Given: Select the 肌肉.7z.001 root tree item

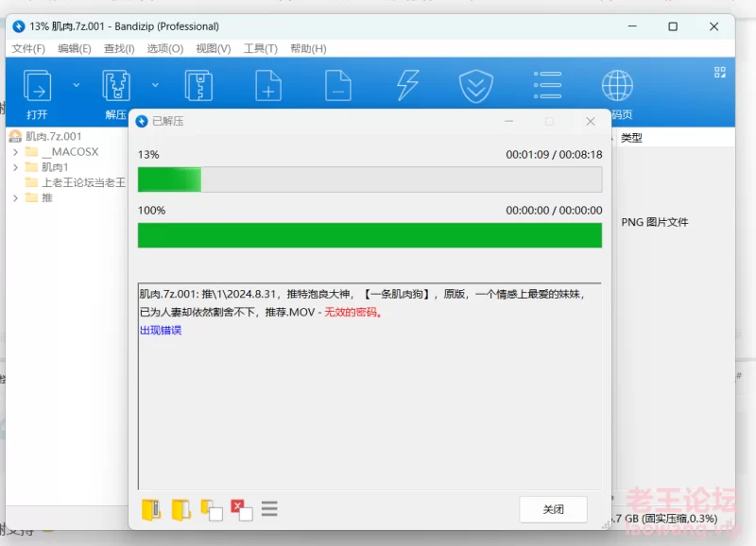Looking at the screenshot, I should pyautogui.click(x=45, y=136).
